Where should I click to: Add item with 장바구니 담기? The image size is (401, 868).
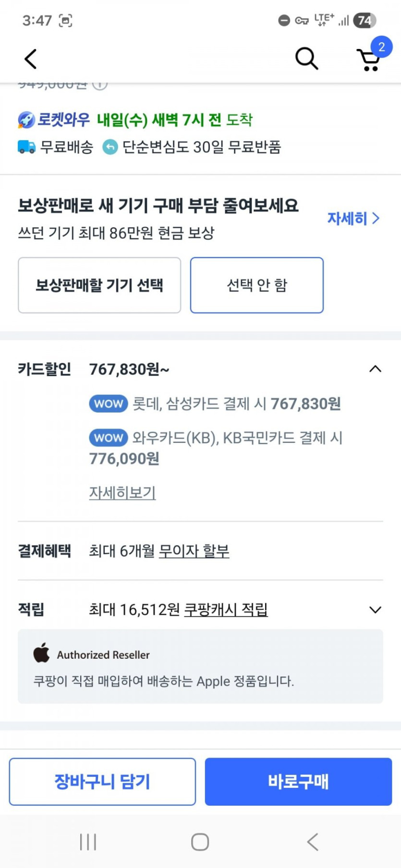(x=102, y=781)
